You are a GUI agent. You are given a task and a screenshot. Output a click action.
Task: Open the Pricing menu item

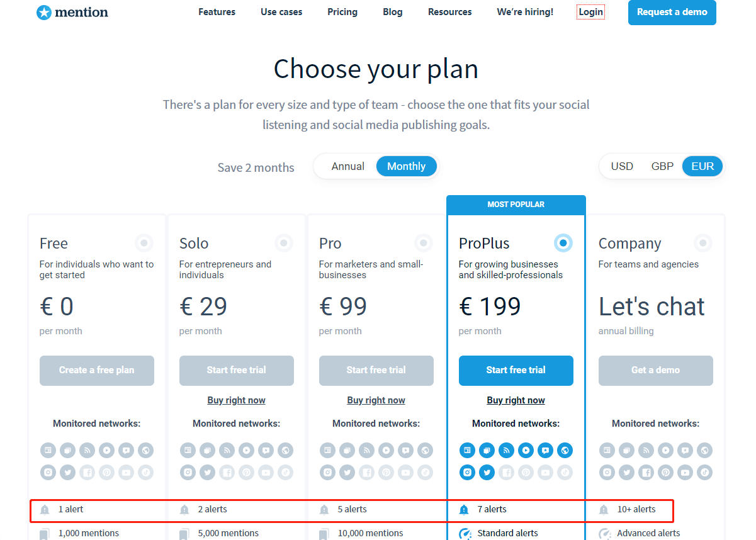point(342,12)
